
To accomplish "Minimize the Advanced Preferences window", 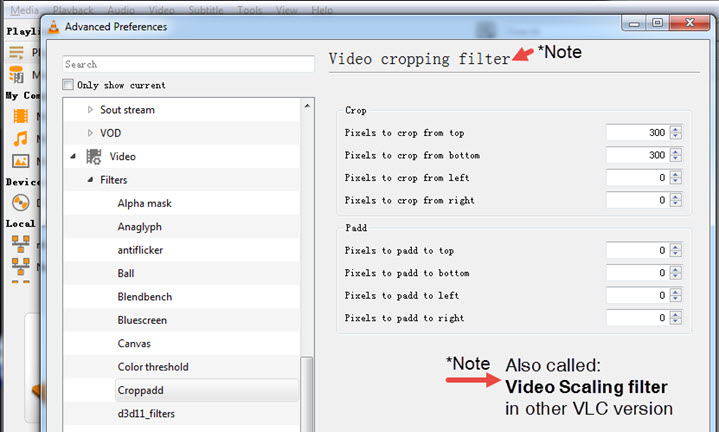I will tap(634, 23).
